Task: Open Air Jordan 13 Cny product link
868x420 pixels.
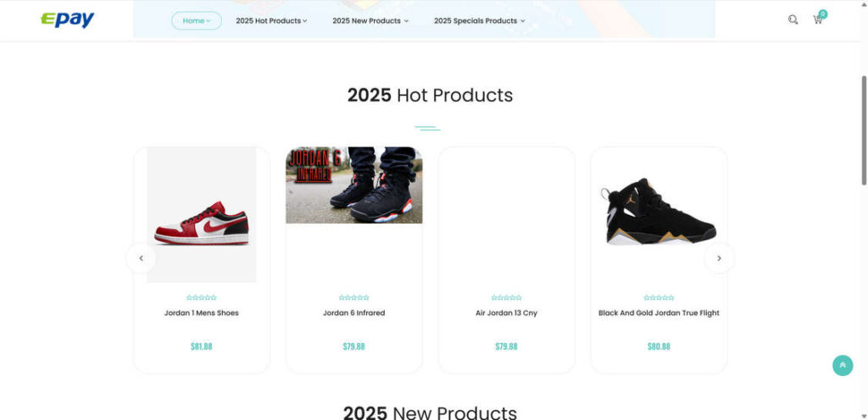Action: click(507, 312)
